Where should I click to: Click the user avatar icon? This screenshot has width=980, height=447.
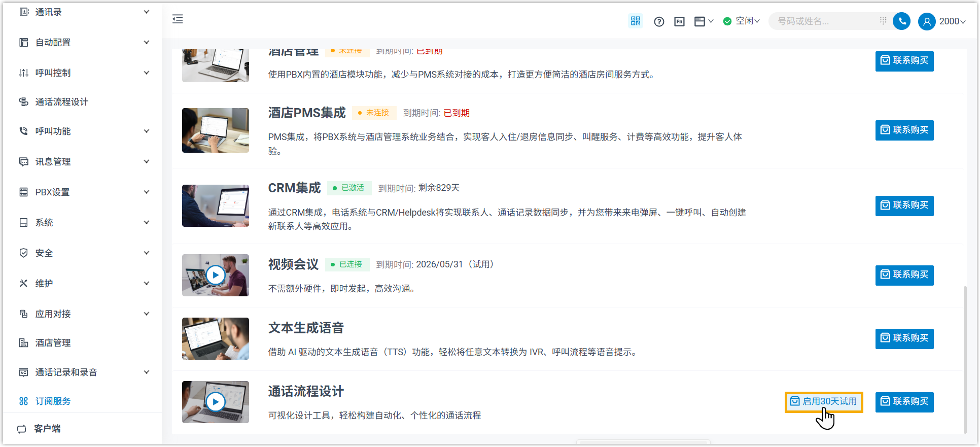[x=927, y=21]
